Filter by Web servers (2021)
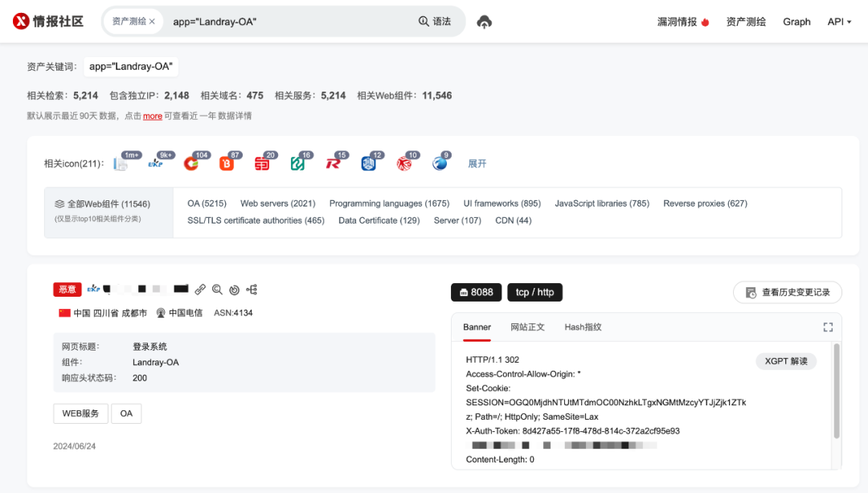 (278, 203)
